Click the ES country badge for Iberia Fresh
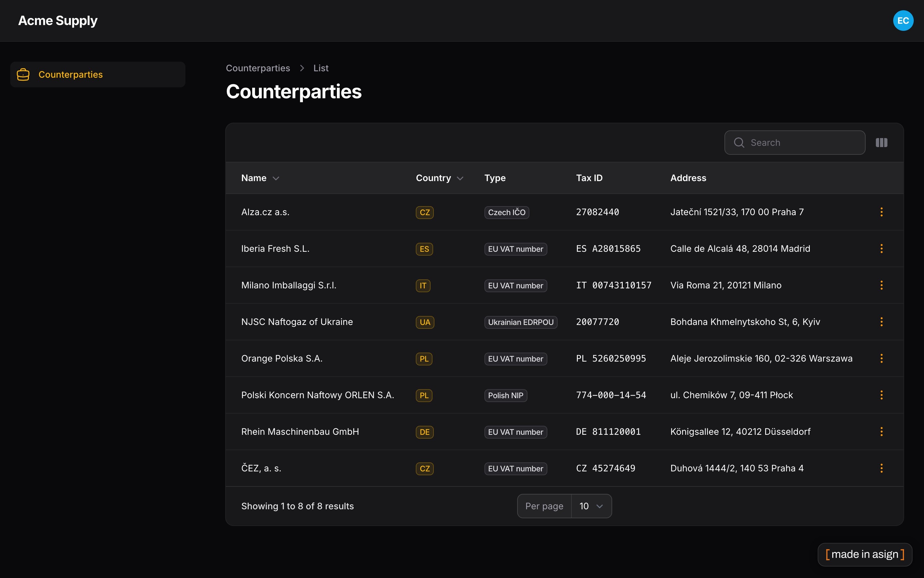924x578 pixels. (424, 249)
